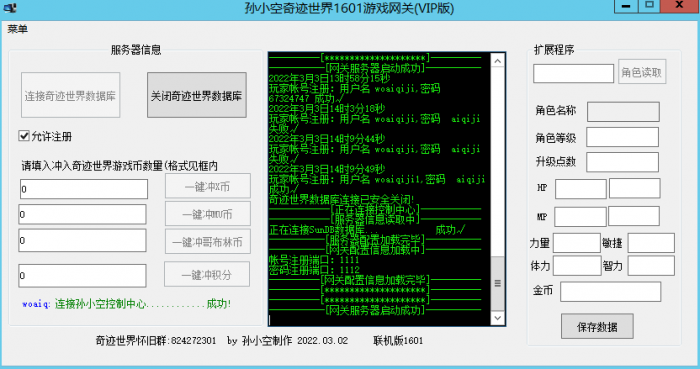The height and width of the screenshot is (369, 700).
Task: Click the second MP field
Action: pos(634,216)
